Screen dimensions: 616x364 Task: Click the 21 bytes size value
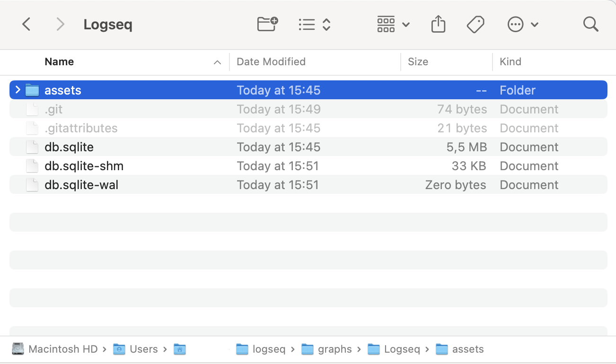pos(462,128)
